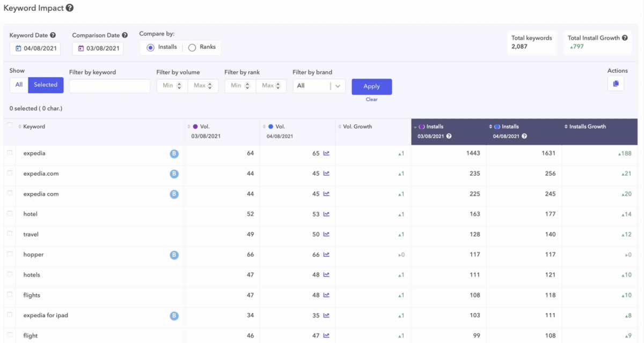The height and width of the screenshot is (343, 644).
Task: Click help icon in Installs 04/08/2021 header
Action: click(524, 136)
